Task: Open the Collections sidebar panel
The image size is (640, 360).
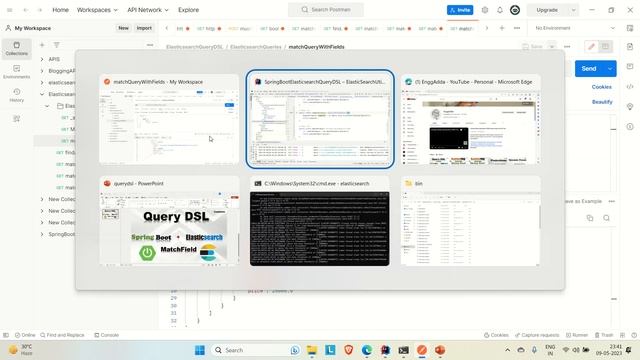Action: 16,49
